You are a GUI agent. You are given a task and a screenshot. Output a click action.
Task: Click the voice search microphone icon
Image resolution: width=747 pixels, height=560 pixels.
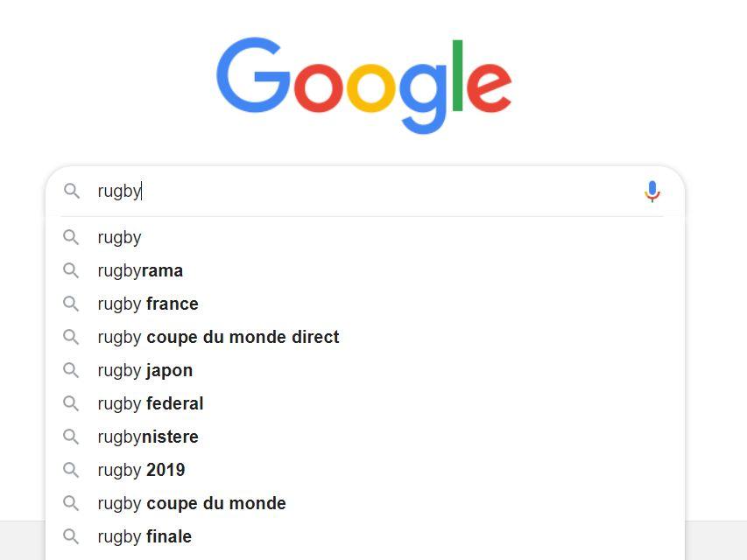tap(652, 192)
